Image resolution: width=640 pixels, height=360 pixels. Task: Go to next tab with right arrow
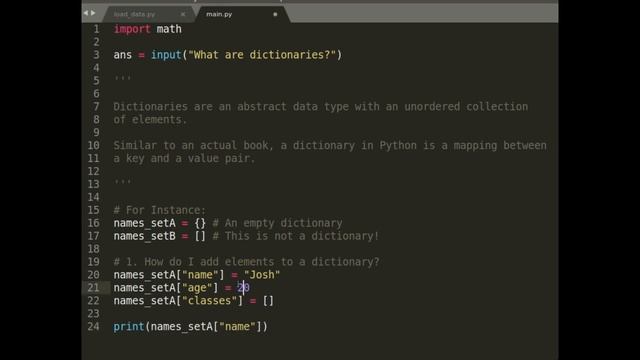point(93,13)
